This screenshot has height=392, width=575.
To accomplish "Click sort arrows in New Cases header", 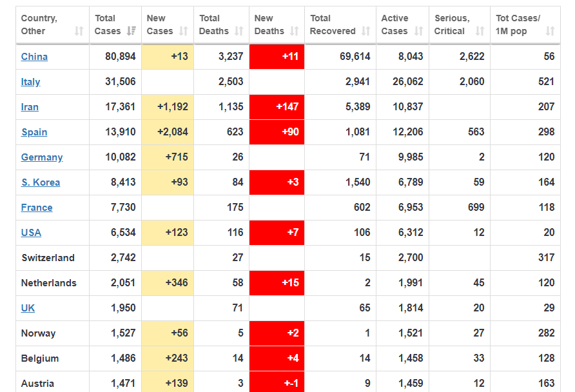I will [183, 31].
